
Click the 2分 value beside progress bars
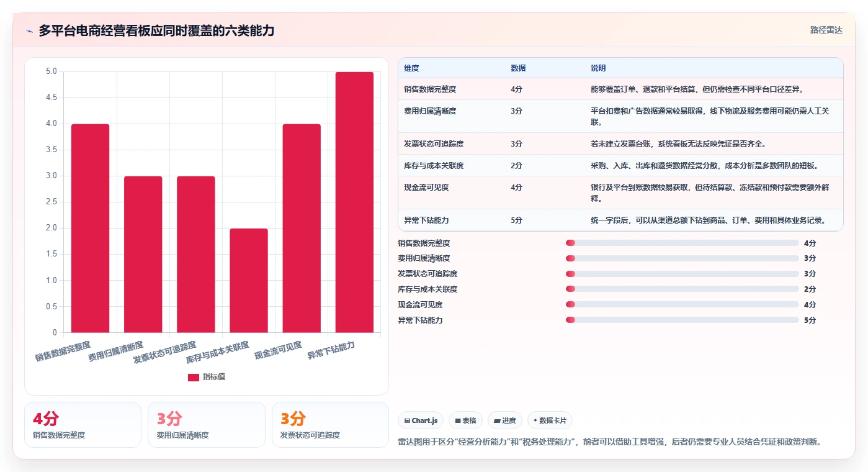810,289
